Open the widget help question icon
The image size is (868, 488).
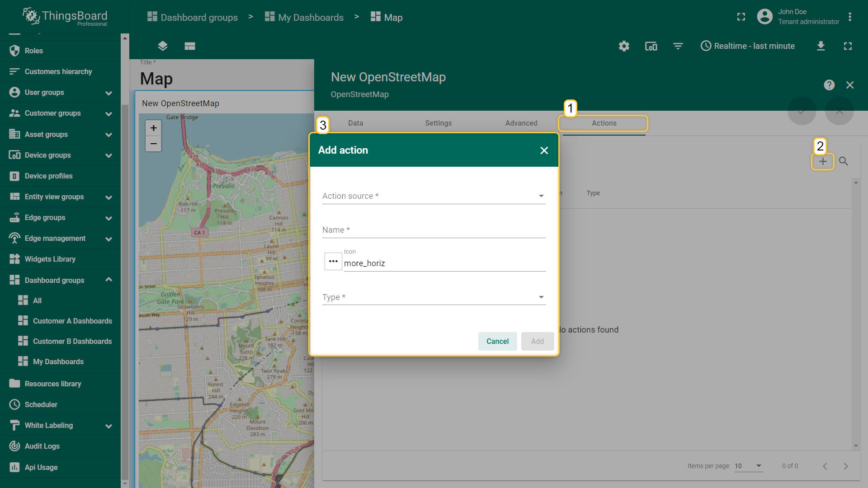coord(829,85)
